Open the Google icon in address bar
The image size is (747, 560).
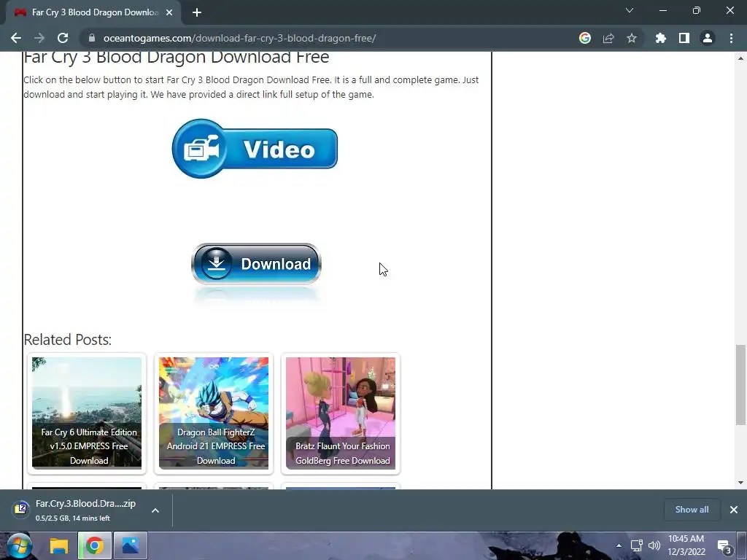coord(585,38)
